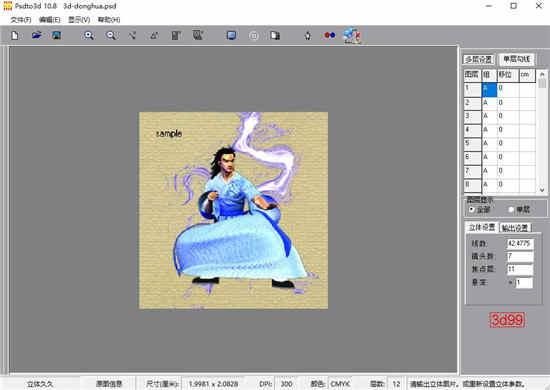Click the shift value 0 in layer row 3
This screenshot has height=390, width=550.
click(508, 116)
